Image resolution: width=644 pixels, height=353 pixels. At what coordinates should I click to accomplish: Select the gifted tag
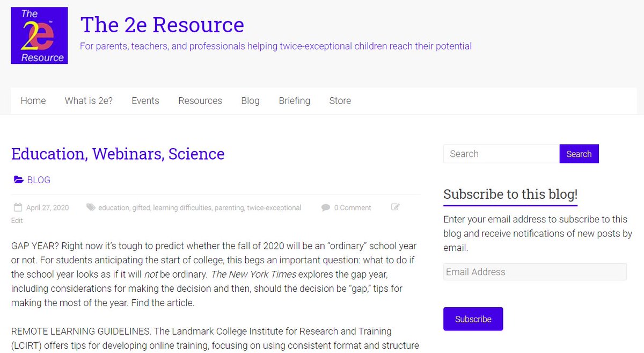[142, 207]
